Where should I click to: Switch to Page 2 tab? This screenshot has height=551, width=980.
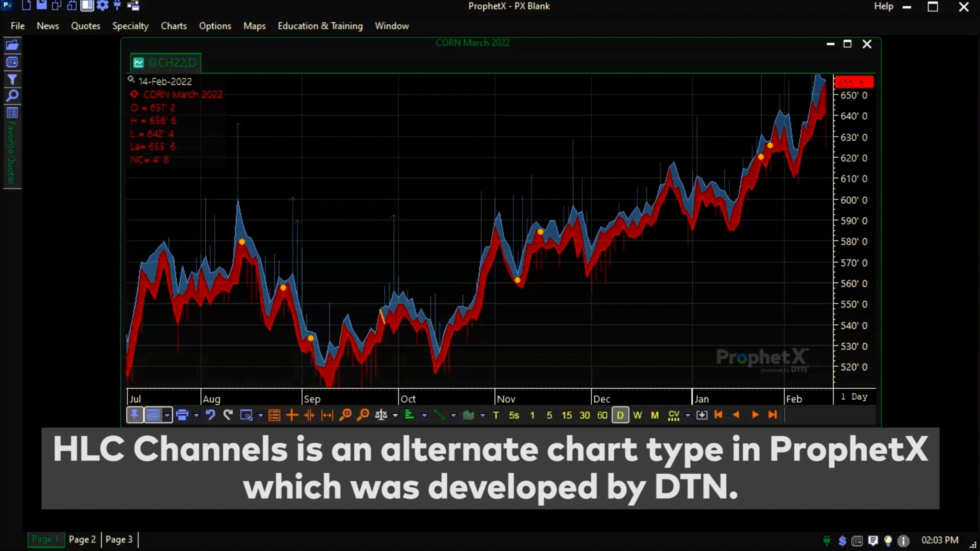coord(82,540)
